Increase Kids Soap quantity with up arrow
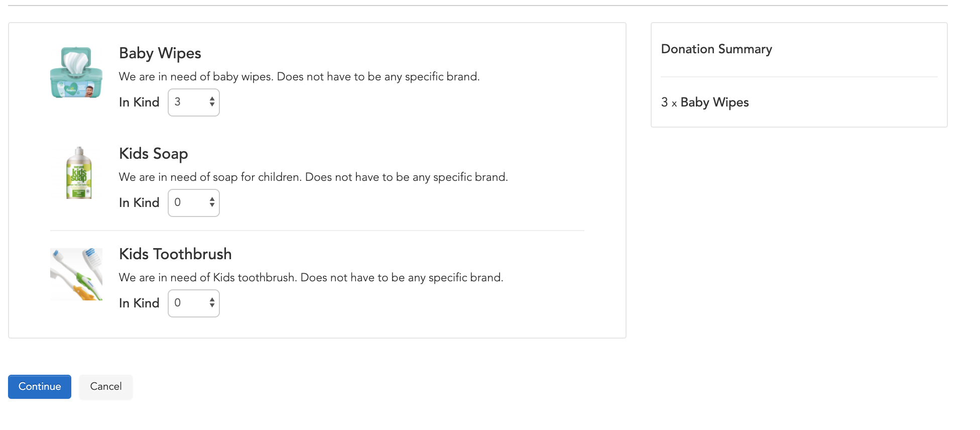The height and width of the screenshot is (430, 980). tap(212, 199)
